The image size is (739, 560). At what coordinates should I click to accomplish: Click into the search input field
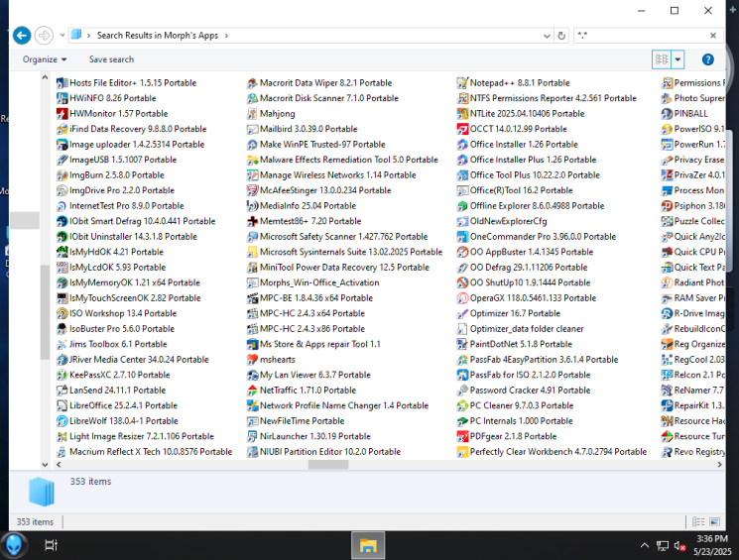click(x=641, y=36)
